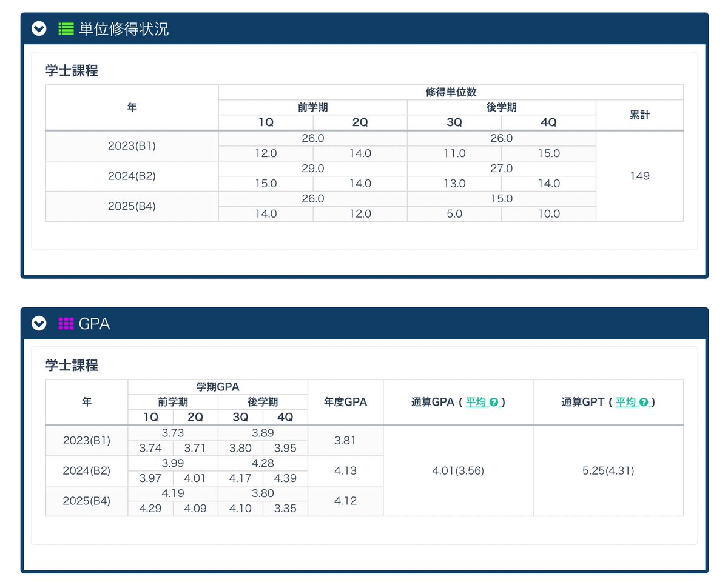Click the 3.74 quarter GPA cell
This screenshot has height=585, width=728.
(x=150, y=448)
